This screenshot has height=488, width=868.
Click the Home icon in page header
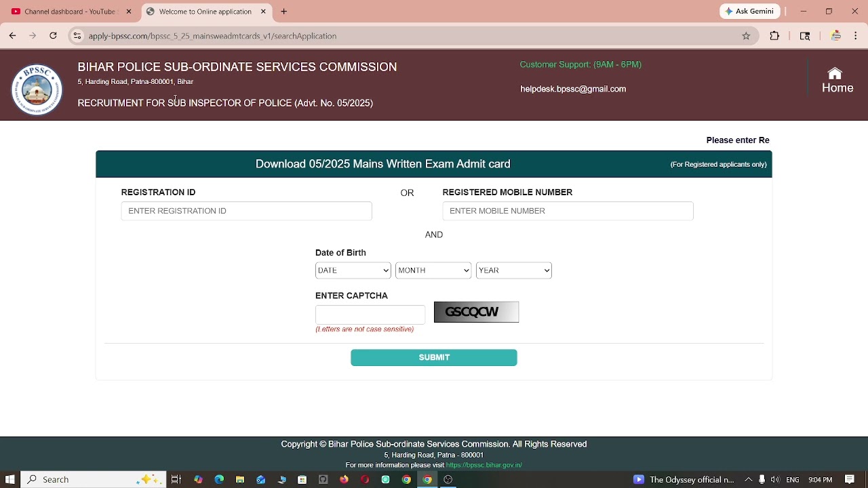click(x=835, y=73)
